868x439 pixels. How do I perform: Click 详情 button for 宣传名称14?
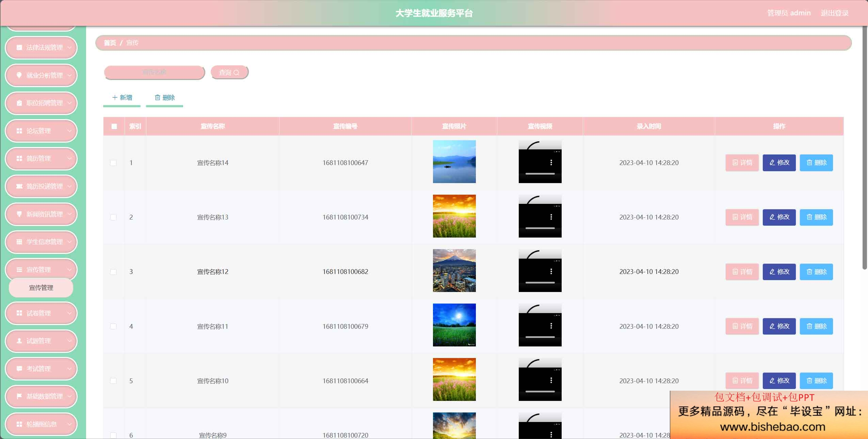pyautogui.click(x=742, y=163)
